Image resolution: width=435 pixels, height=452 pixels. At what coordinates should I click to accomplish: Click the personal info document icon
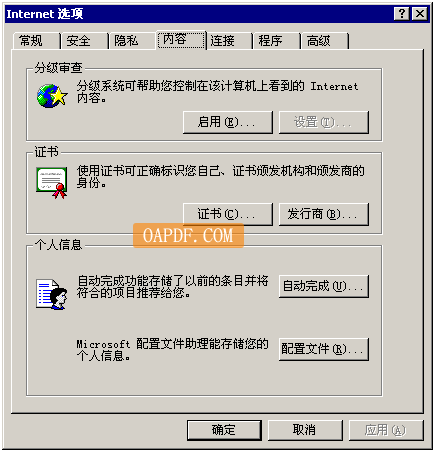52,294
